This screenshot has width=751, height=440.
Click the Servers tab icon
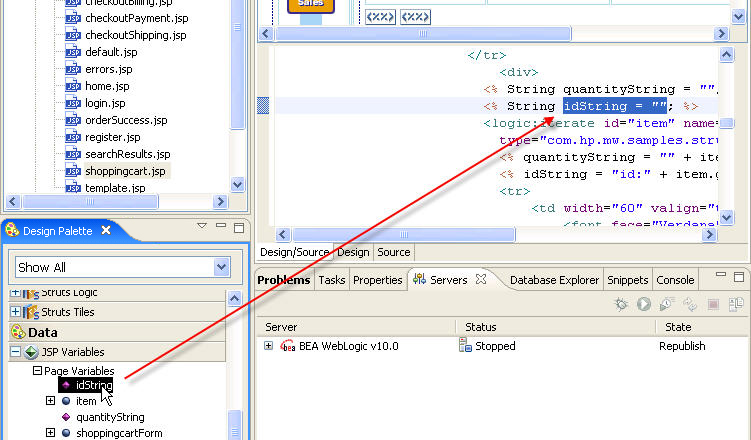419,279
